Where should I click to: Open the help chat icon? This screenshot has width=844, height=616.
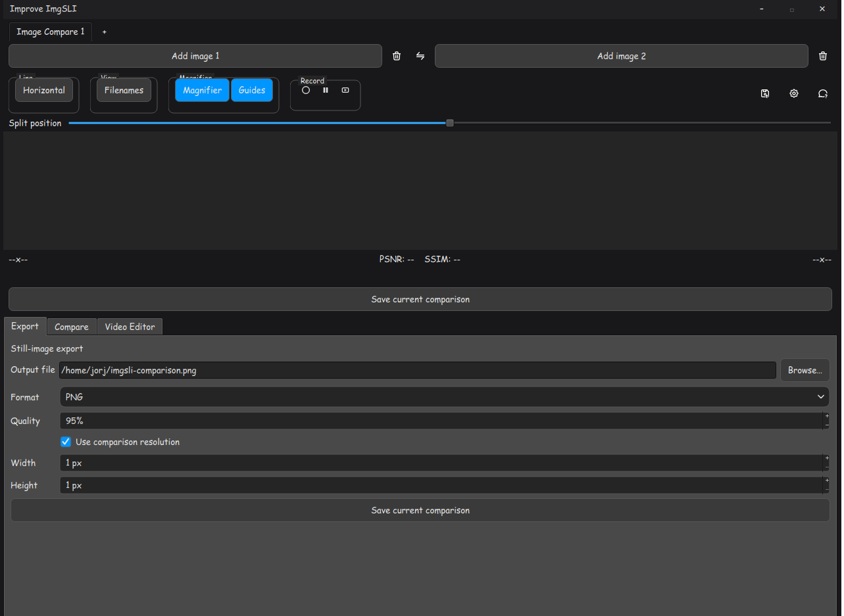823,93
